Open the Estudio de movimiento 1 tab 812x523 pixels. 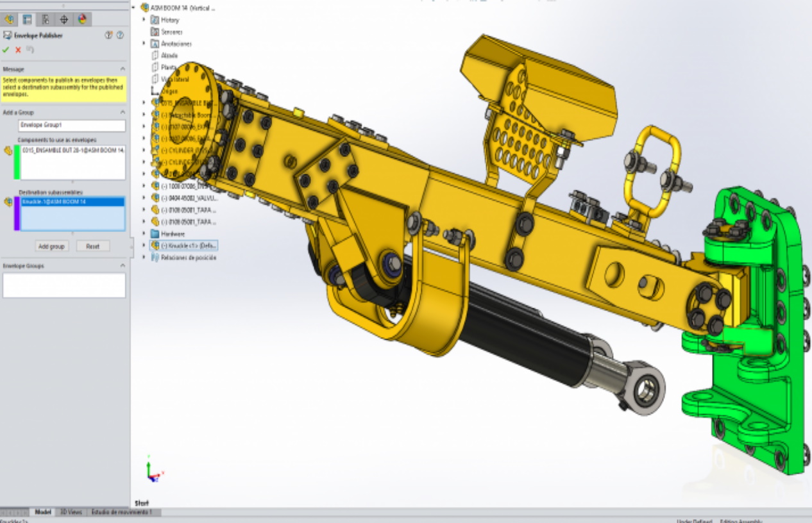(122, 513)
